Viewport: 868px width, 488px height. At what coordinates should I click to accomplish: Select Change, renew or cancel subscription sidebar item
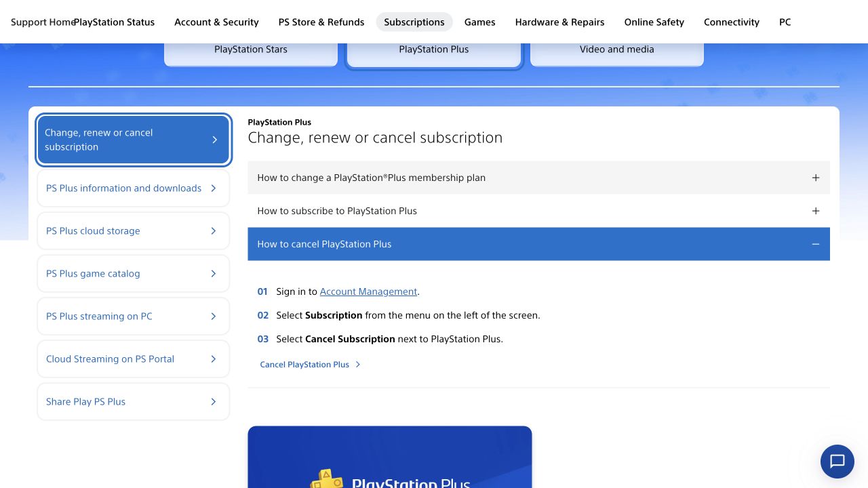(134, 140)
